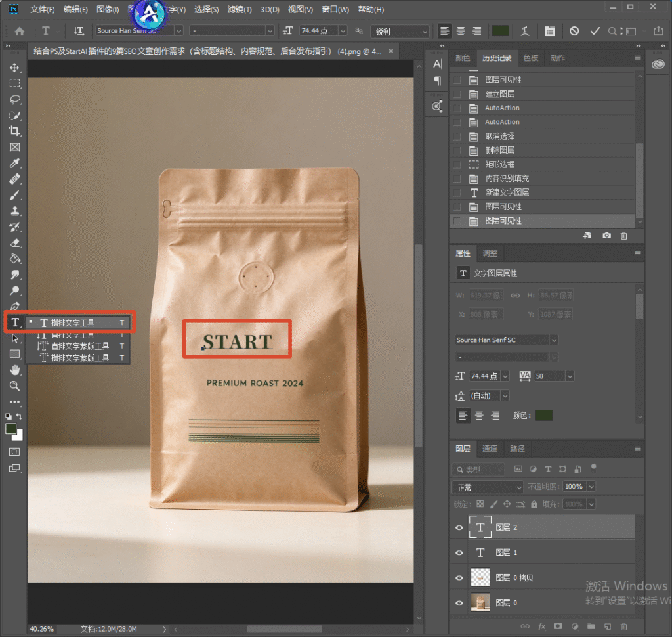Cancel current text edits

(x=574, y=31)
